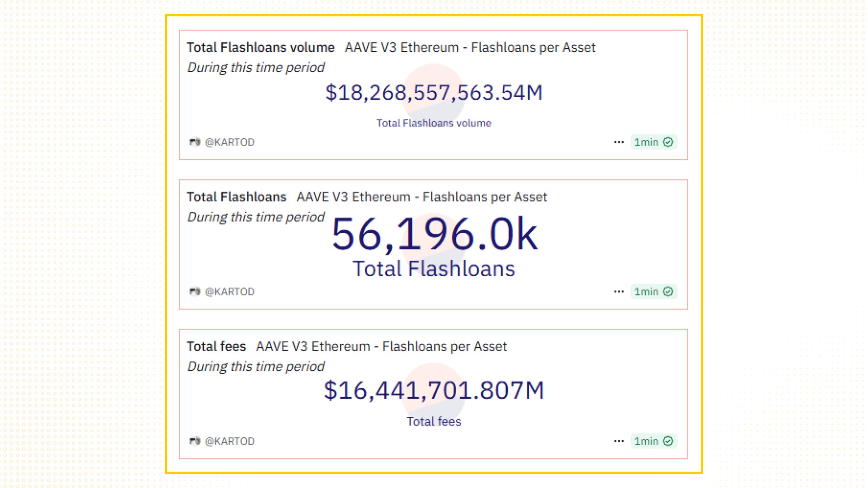Screen dimensions: 868x488
Task: Click the checkmark icon beside middle card's 1min
Action: 668,292
